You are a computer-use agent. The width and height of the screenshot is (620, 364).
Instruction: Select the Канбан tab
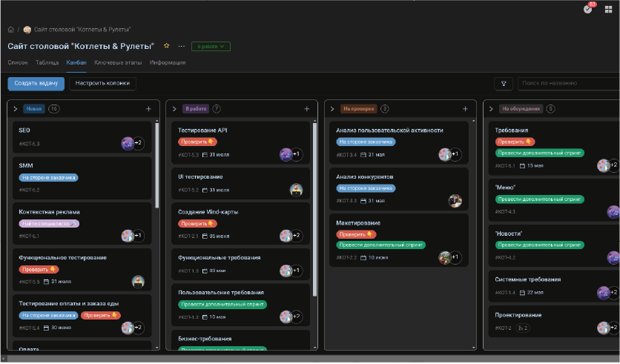point(76,62)
